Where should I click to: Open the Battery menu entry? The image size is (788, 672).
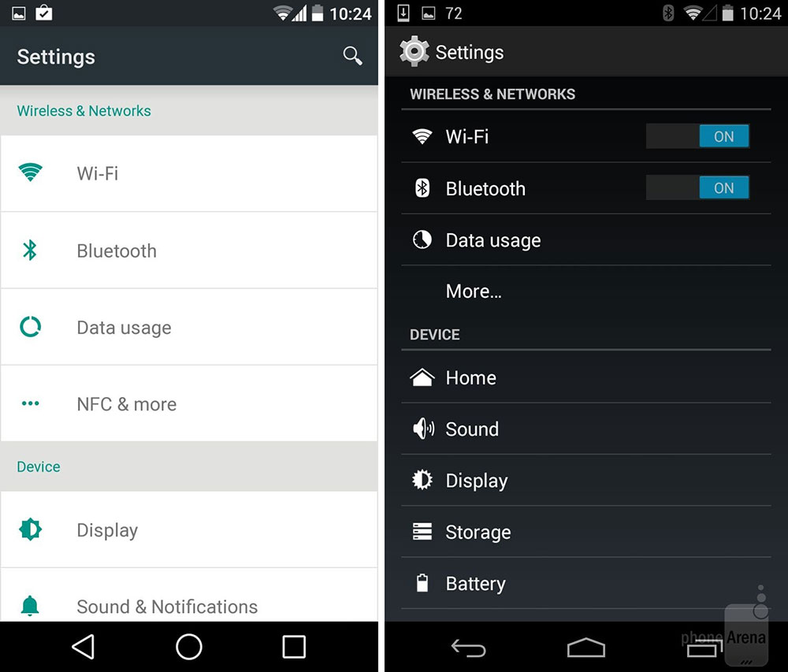pos(586,584)
